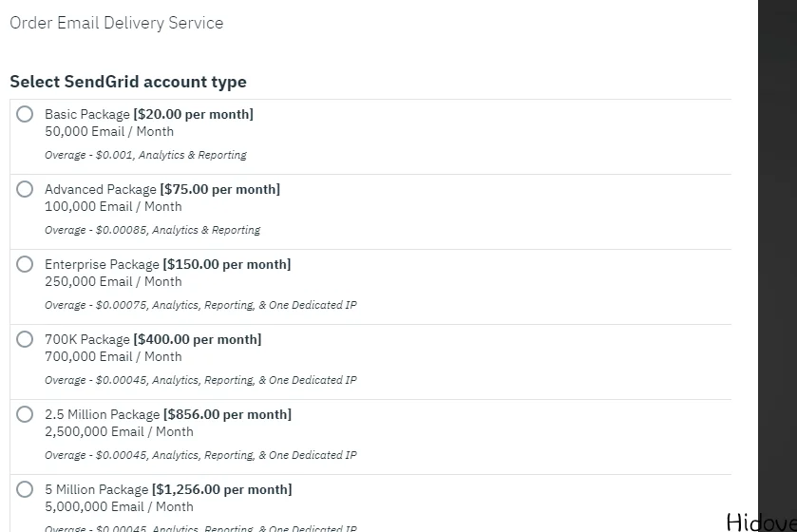Select Enterprise Package radio button
This screenshot has width=797, height=532.
[25, 264]
